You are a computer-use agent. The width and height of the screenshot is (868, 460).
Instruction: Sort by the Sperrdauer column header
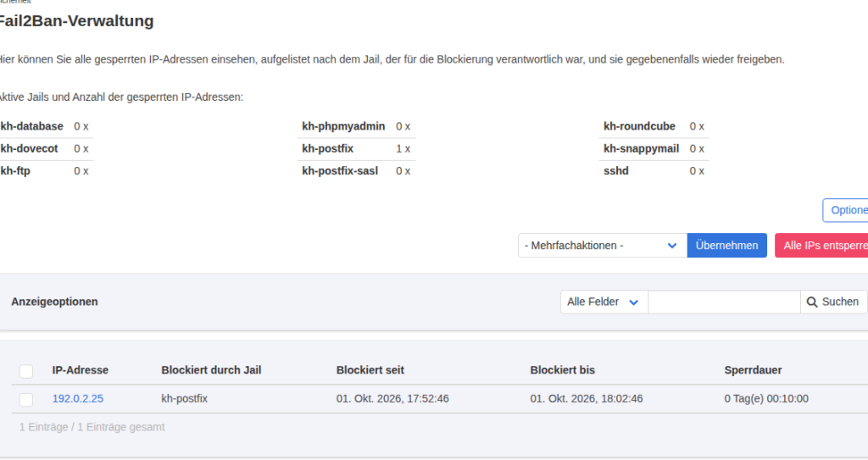753,369
